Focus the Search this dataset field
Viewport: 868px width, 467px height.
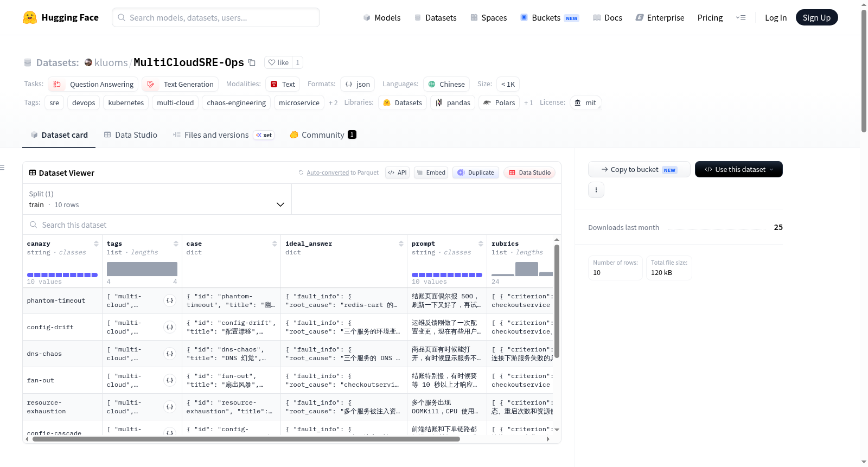point(292,225)
